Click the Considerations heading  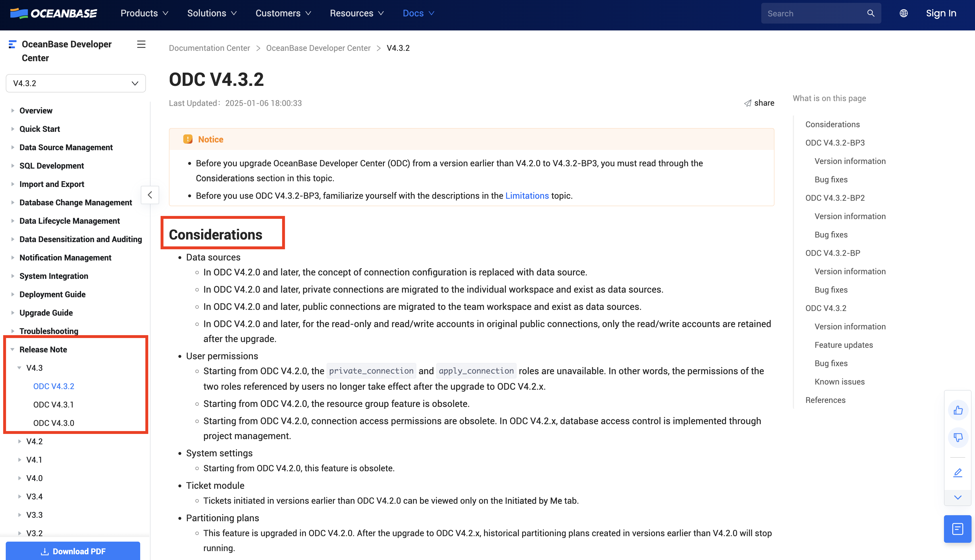click(215, 235)
